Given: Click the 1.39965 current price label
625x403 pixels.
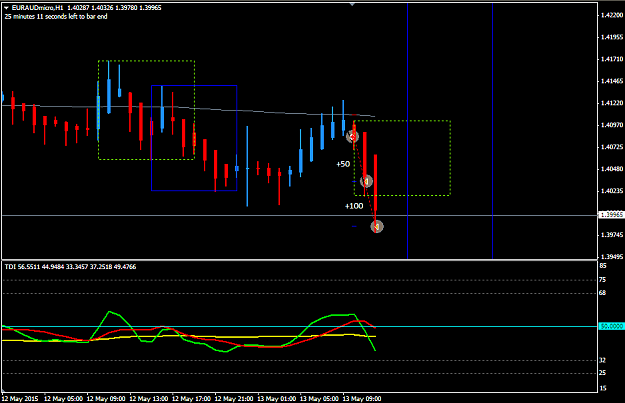Looking at the screenshot, I should [611, 215].
